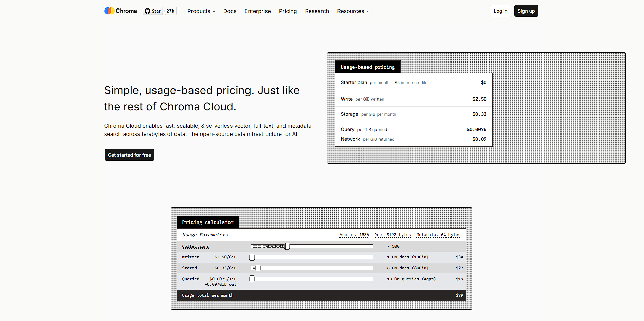
Task: Open the 27k star count badge
Action: [170, 11]
